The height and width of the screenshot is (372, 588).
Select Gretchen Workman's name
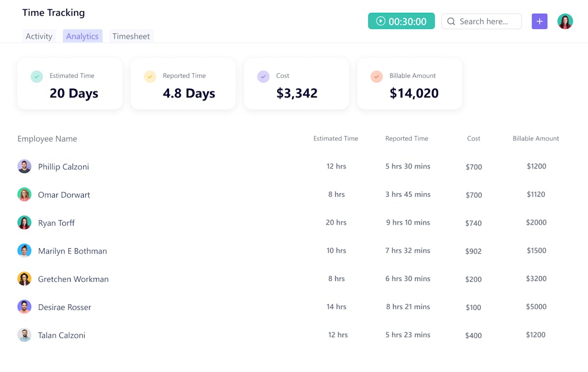[73, 279]
